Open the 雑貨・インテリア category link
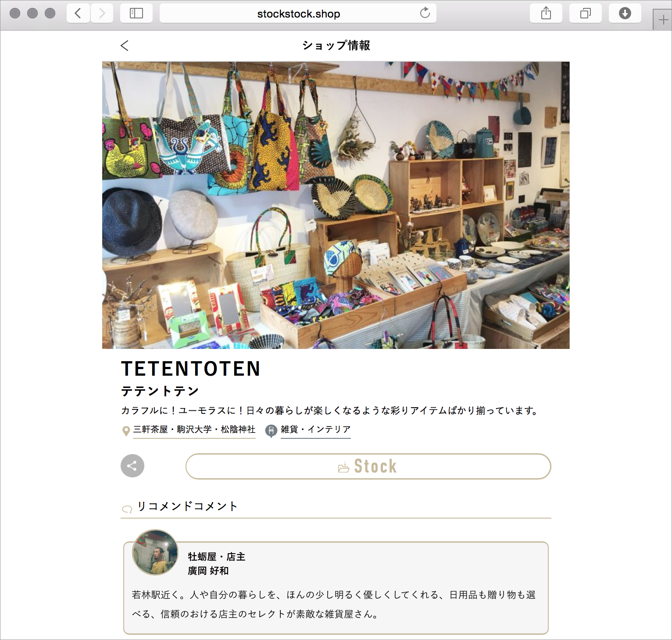This screenshot has height=640, width=672. 316,430
